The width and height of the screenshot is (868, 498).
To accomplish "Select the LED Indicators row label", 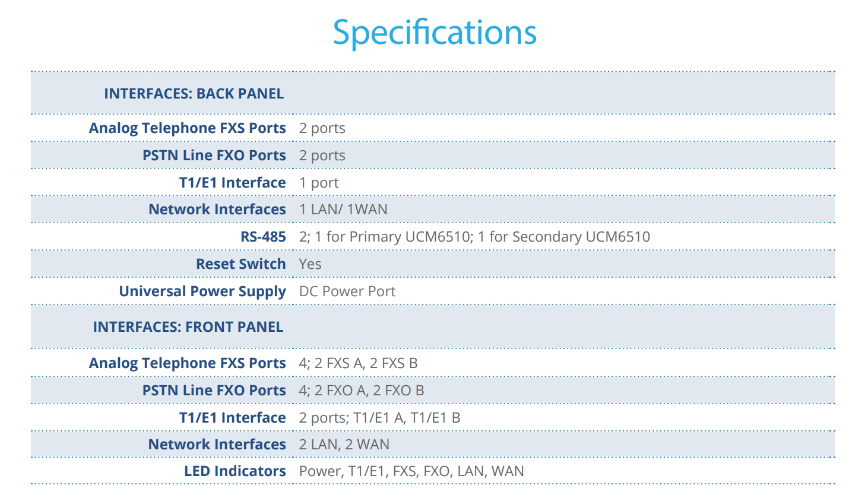I will click(235, 471).
